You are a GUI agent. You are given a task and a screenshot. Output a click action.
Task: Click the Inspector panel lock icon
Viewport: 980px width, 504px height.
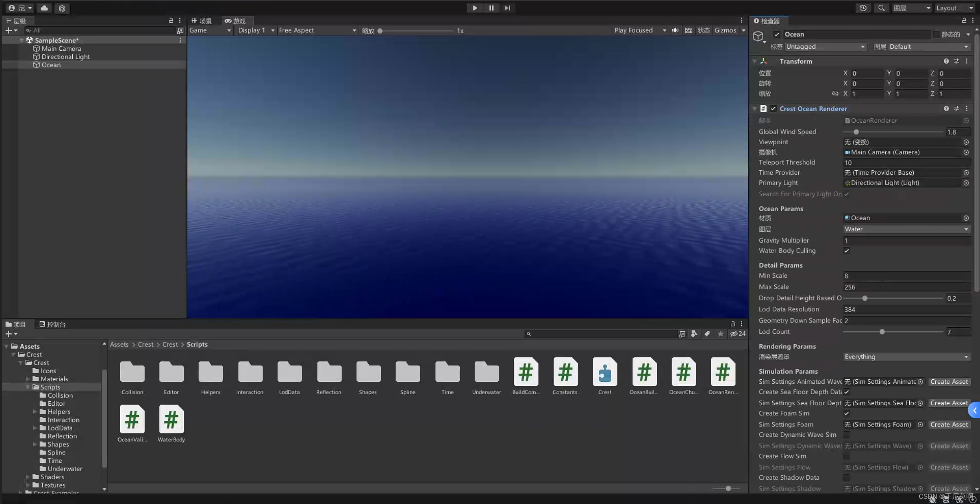(x=964, y=21)
